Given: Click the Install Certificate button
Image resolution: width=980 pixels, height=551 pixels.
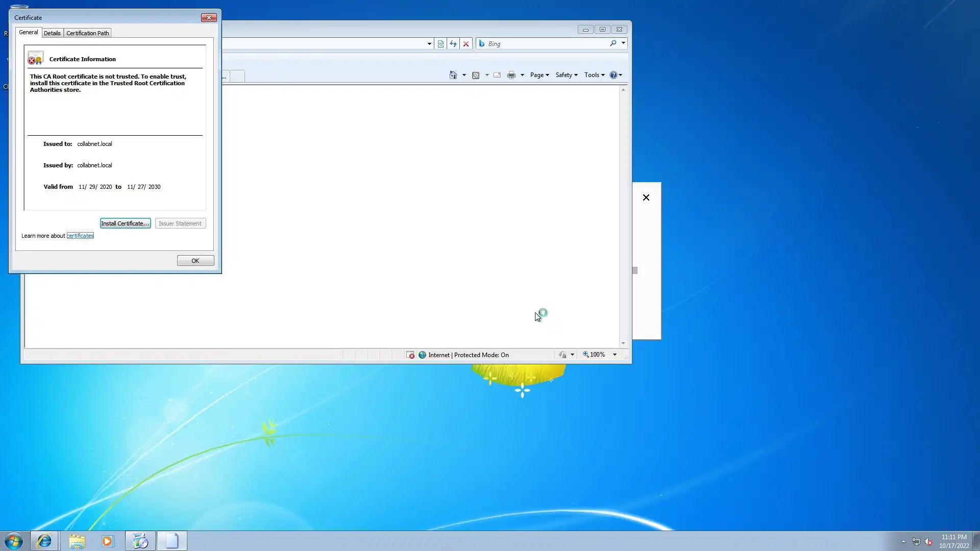Looking at the screenshot, I should pyautogui.click(x=125, y=223).
